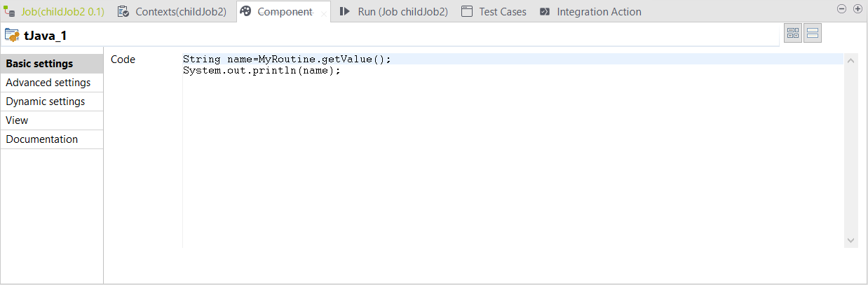
Task: Select the Component tab
Action: 284,12
